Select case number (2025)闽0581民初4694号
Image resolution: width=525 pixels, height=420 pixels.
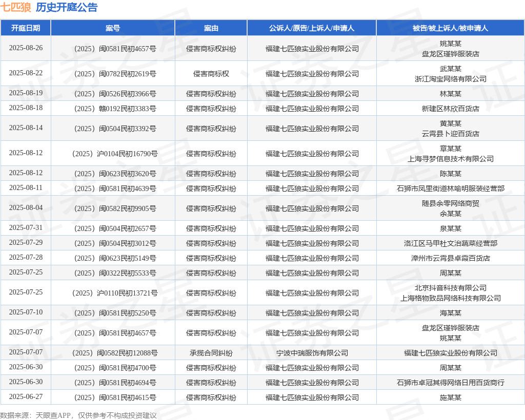coord(115,383)
